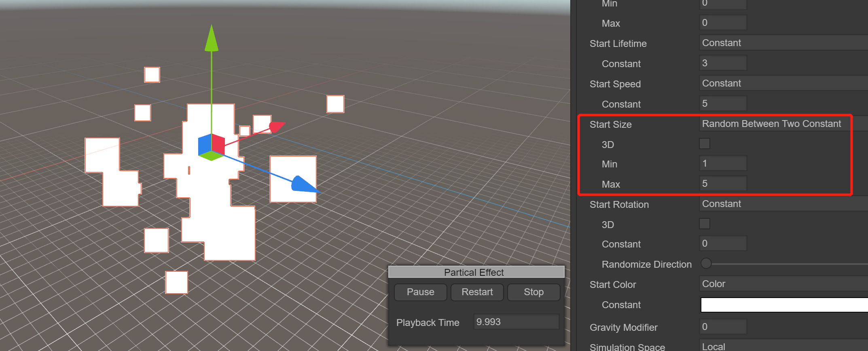Click the Gravity Modifier value field

(x=723, y=327)
